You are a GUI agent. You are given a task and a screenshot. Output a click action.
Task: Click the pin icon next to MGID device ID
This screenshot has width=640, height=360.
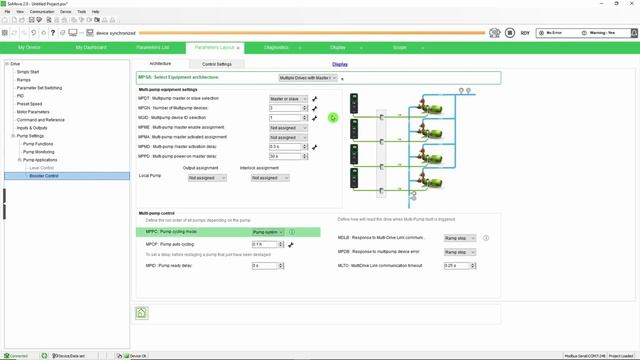click(314, 118)
